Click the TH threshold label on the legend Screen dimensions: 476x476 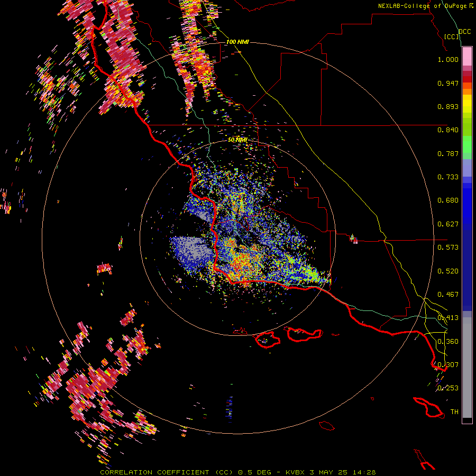coord(454,412)
